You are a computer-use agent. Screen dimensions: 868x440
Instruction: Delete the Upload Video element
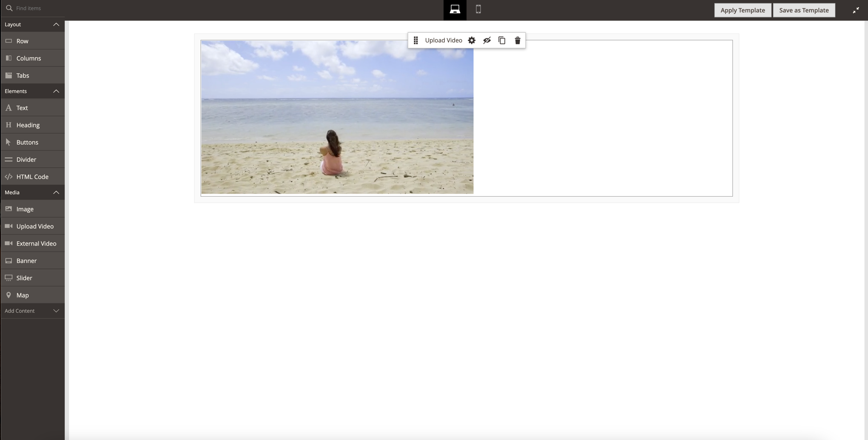[x=518, y=40]
